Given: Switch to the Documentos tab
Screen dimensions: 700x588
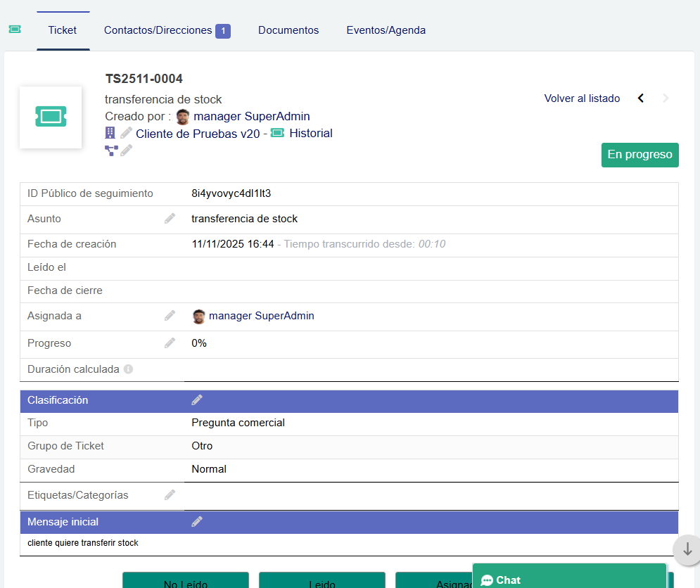Looking at the screenshot, I should pos(288,30).
